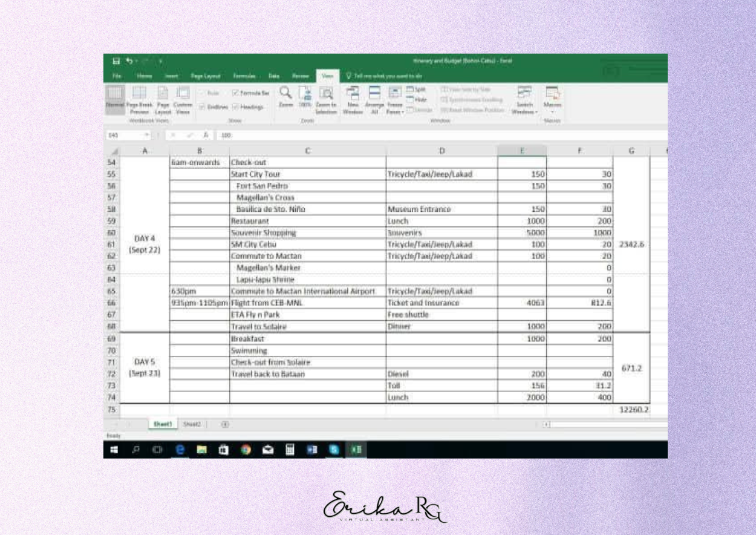Open Microsoft Store from taskbar
This screenshot has width=756, height=535.
click(223, 450)
